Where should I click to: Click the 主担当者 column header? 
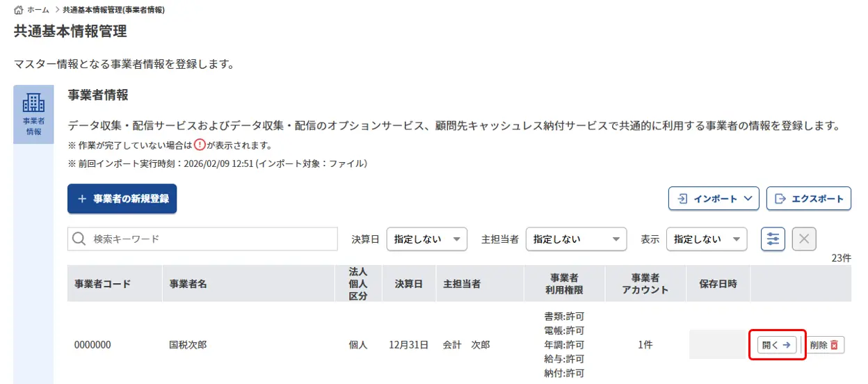[x=462, y=284]
